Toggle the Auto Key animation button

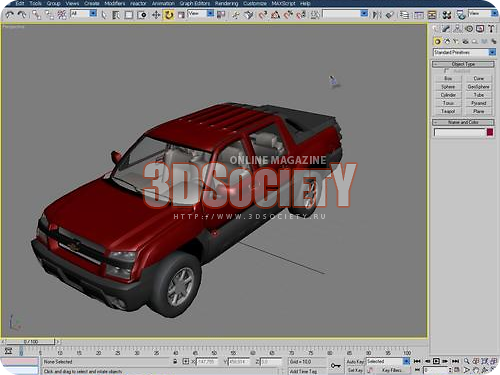pos(355,362)
